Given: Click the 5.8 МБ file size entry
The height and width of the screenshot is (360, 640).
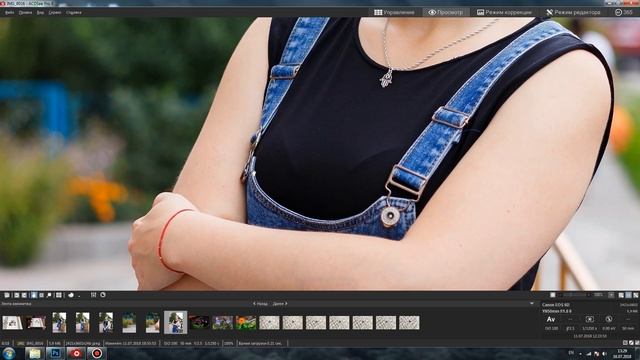Looking at the screenshot, I should tap(55, 343).
